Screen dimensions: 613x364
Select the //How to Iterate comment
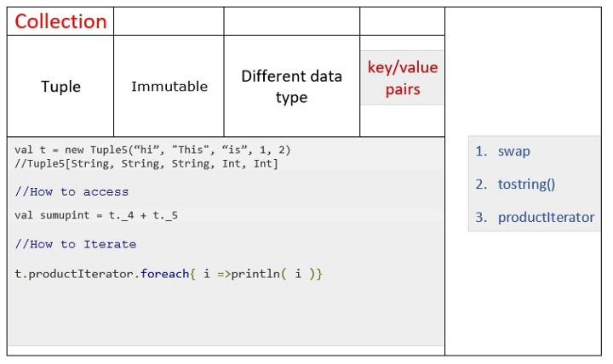tap(76, 244)
